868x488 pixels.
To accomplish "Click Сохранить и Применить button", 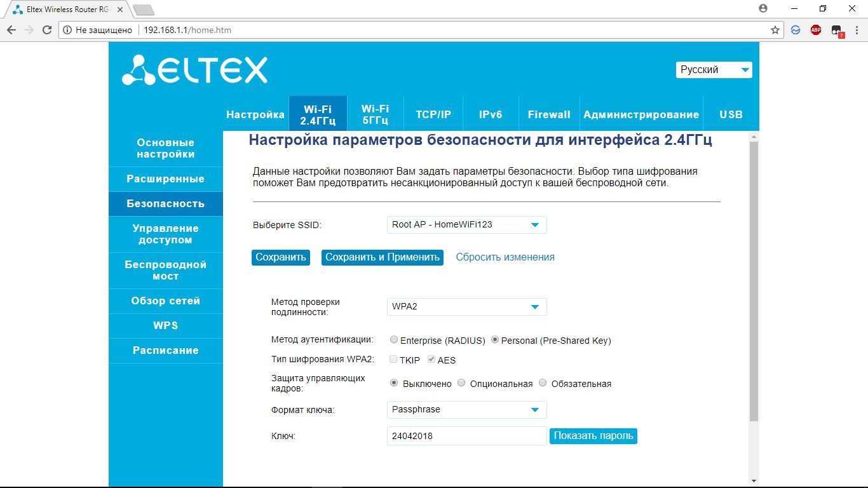I will point(383,257).
